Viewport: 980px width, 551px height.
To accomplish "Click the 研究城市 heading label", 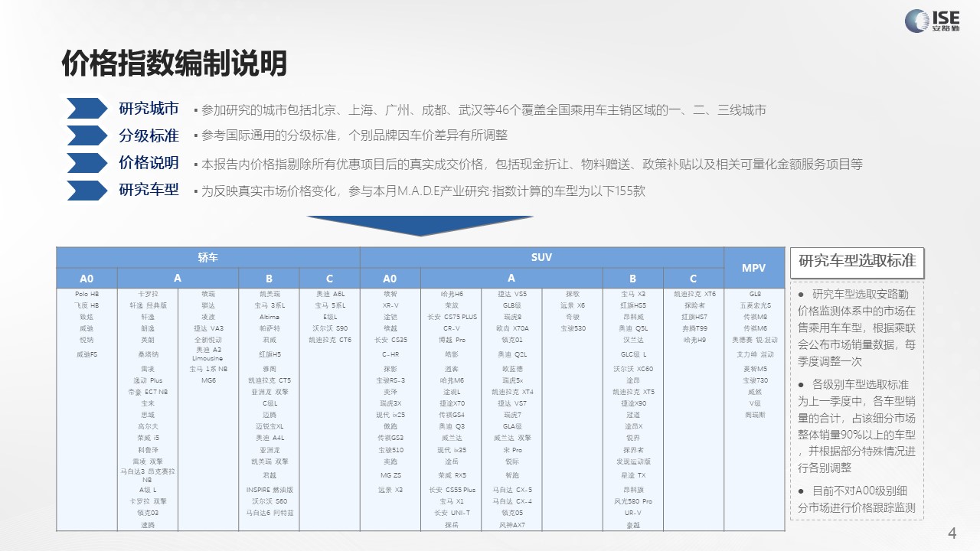I will pos(149,109).
